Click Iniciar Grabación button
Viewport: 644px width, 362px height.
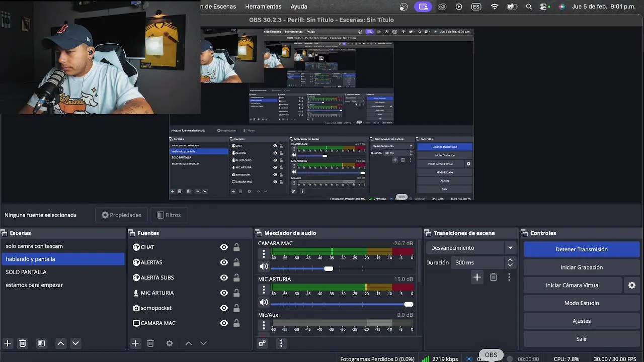click(x=582, y=267)
